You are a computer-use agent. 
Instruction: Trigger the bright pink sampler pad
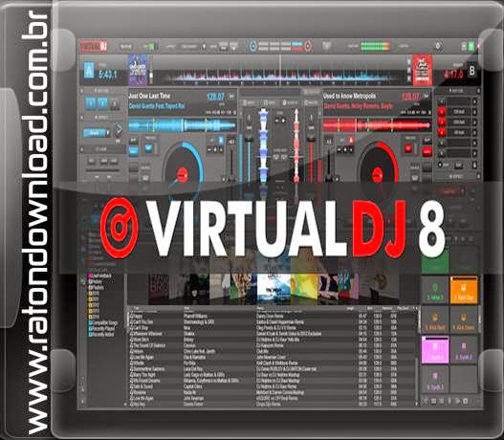(x=435, y=350)
